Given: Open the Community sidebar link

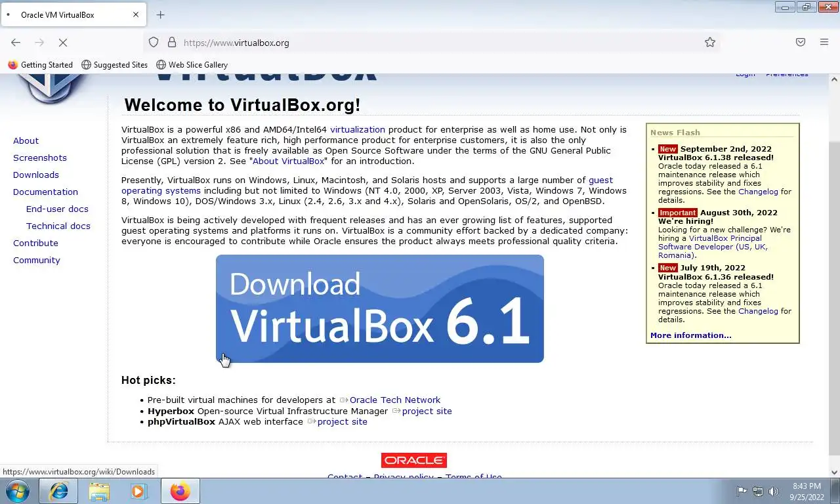Looking at the screenshot, I should [x=37, y=260].
